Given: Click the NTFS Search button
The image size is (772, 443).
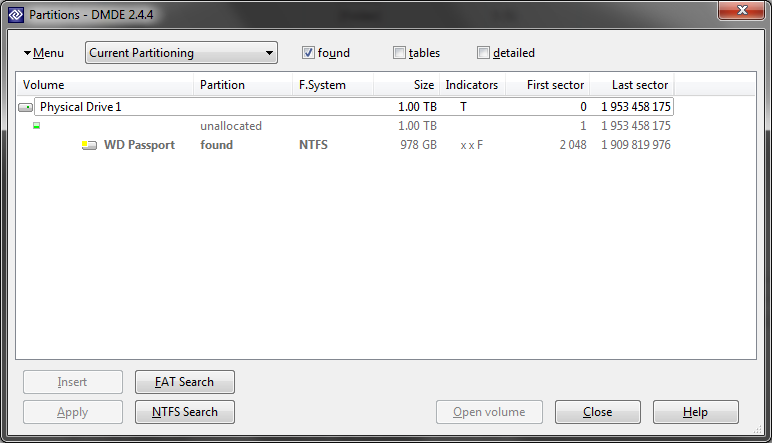Looking at the screenshot, I should (185, 412).
